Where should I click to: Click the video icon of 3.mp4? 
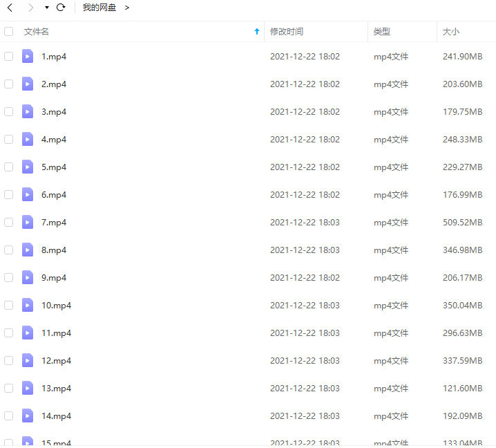pos(28,111)
